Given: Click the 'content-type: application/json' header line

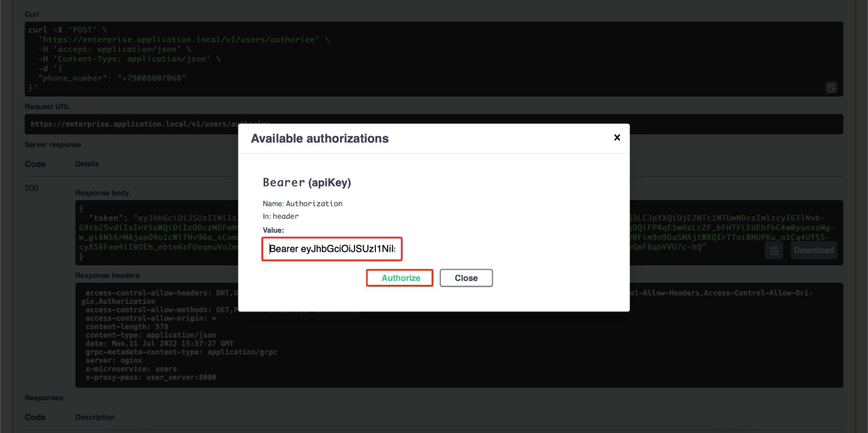Looking at the screenshot, I should coord(151,335).
